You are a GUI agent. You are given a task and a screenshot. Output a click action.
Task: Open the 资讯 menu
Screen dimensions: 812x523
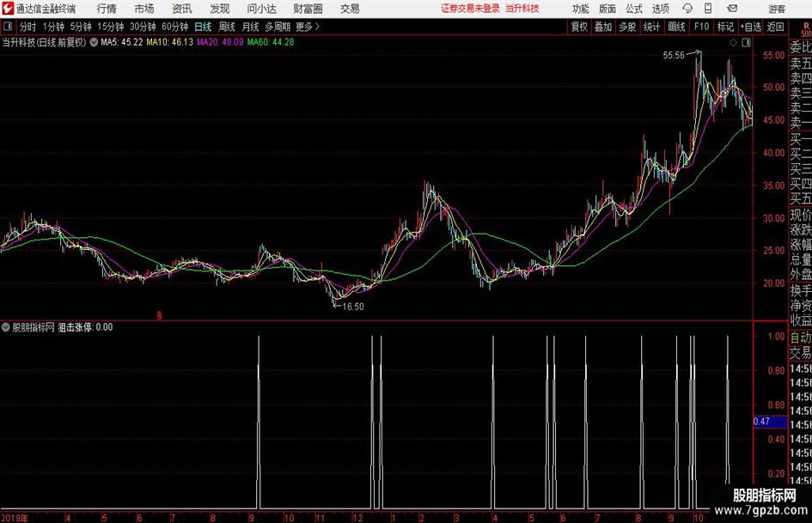[182, 9]
